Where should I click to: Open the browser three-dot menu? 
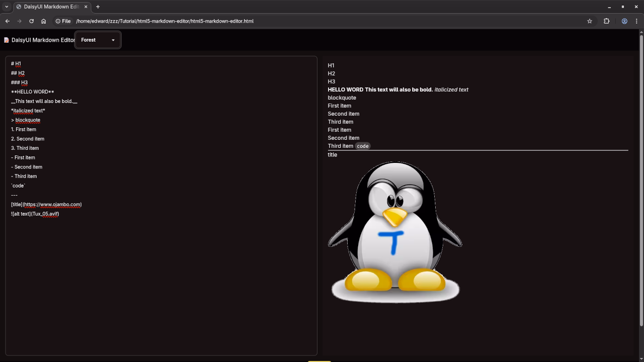pyautogui.click(x=636, y=21)
